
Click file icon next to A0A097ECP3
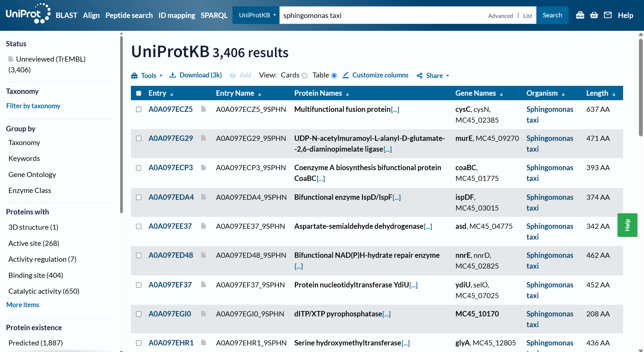click(x=204, y=167)
